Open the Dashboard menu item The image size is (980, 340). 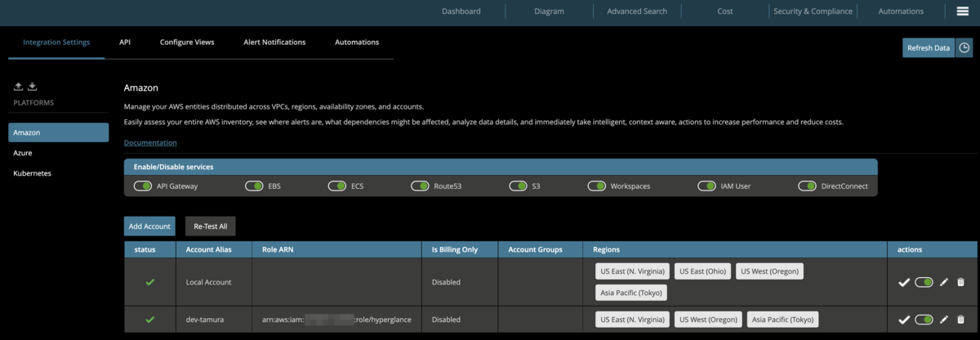coord(461,11)
